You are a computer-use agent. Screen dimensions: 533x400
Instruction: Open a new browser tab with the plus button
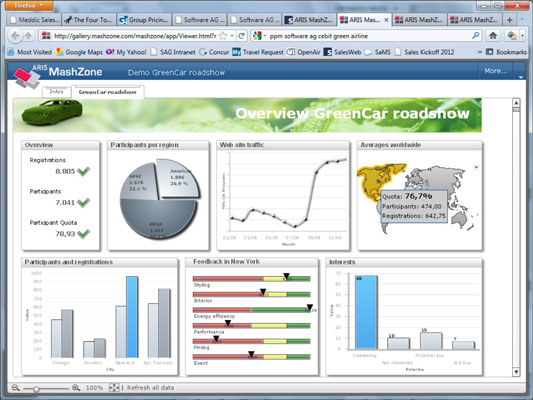(509, 20)
